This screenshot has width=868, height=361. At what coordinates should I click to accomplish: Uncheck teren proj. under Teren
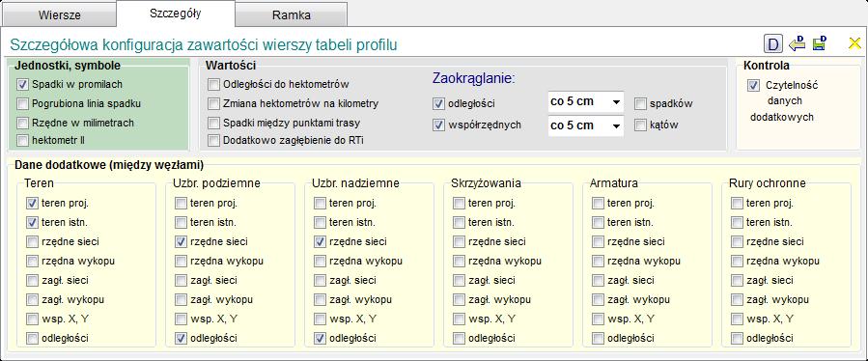(x=32, y=204)
